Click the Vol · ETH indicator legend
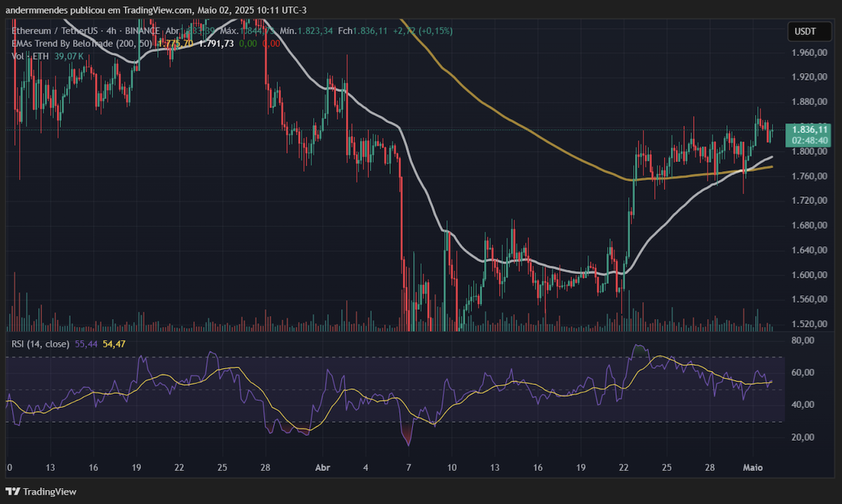 [29, 56]
